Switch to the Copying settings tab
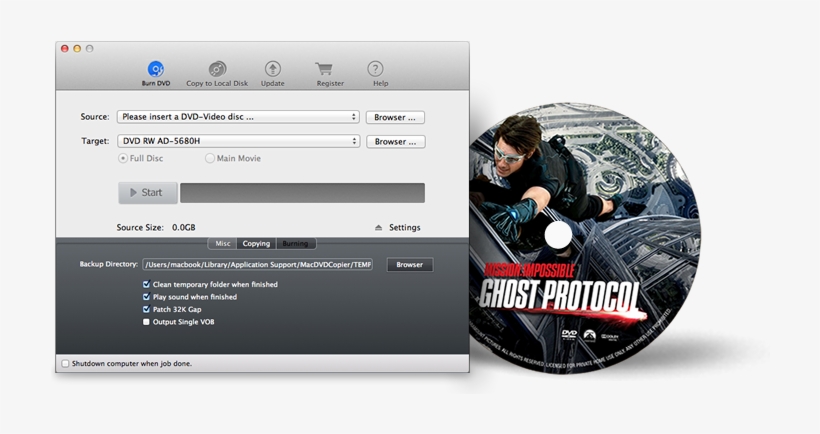Screen dimensions: 820x434 click(256, 244)
